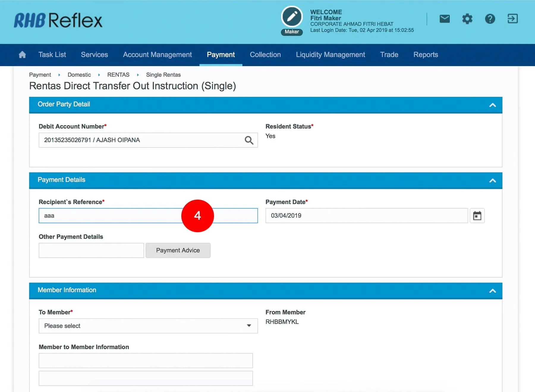Click the Maker profile pencil avatar
535x392 pixels.
pos(292,17)
